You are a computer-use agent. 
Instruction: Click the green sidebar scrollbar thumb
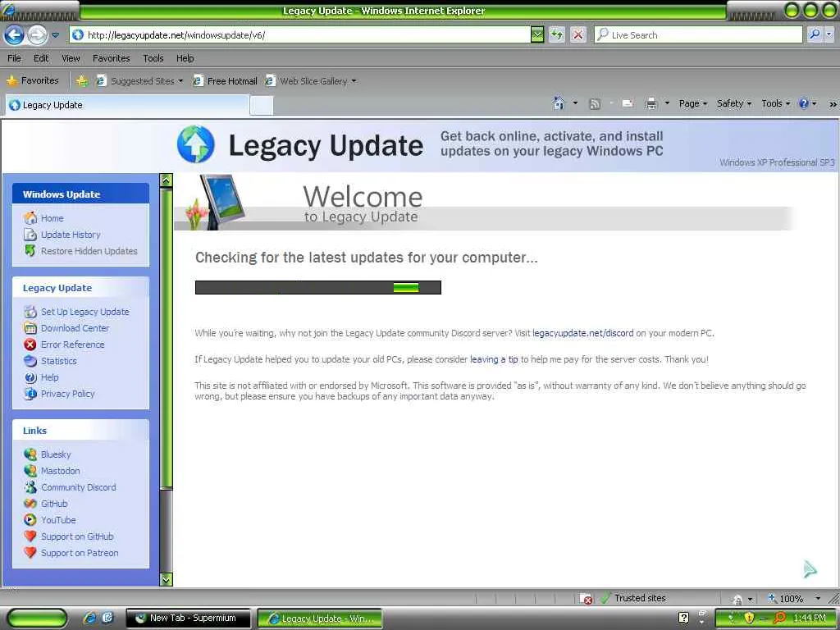click(x=166, y=338)
